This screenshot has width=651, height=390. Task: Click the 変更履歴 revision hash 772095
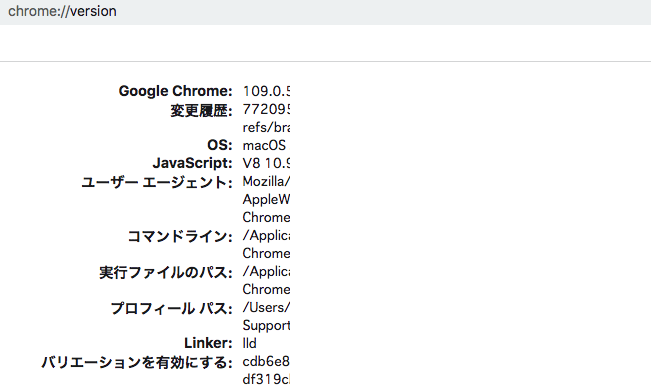click(x=266, y=109)
